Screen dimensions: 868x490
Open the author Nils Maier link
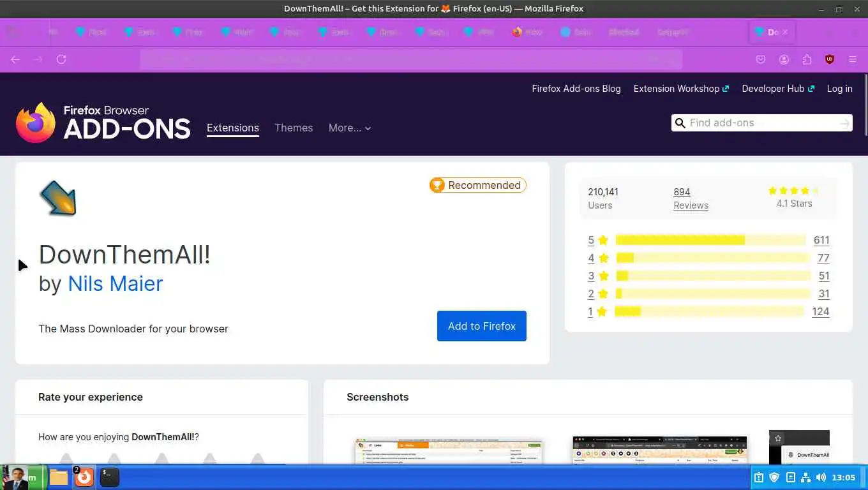[x=116, y=283]
